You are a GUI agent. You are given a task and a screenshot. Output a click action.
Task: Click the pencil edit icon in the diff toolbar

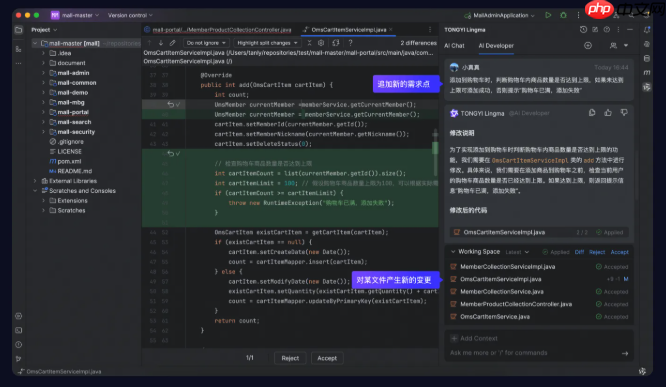pyautogui.click(x=172, y=43)
